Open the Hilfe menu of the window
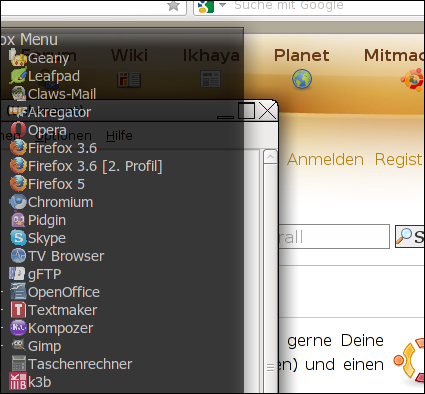Image resolution: width=425 pixels, height=394 pixels. [119, 136]
